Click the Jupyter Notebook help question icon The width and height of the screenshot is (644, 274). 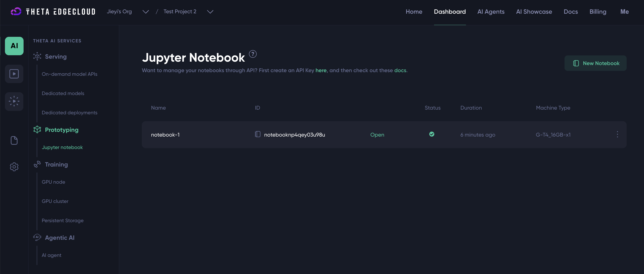tap(253, 54)
